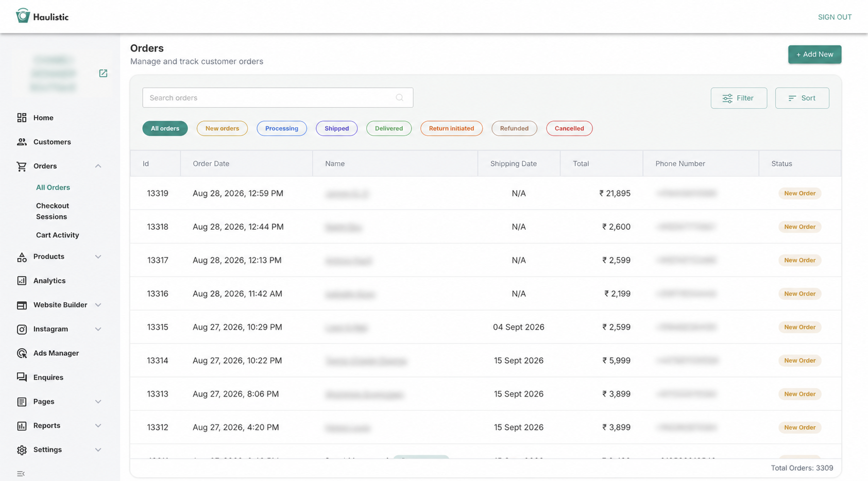Expand the Instagram submenu chevron
Screen dimensions: 868x481
point(98,329)
